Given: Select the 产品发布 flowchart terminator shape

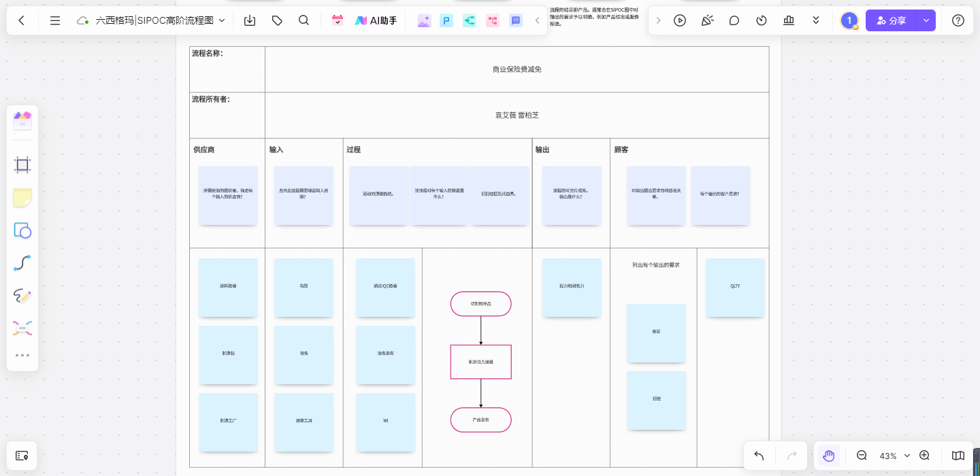Looking at the screenshot, I should (481, 420).
